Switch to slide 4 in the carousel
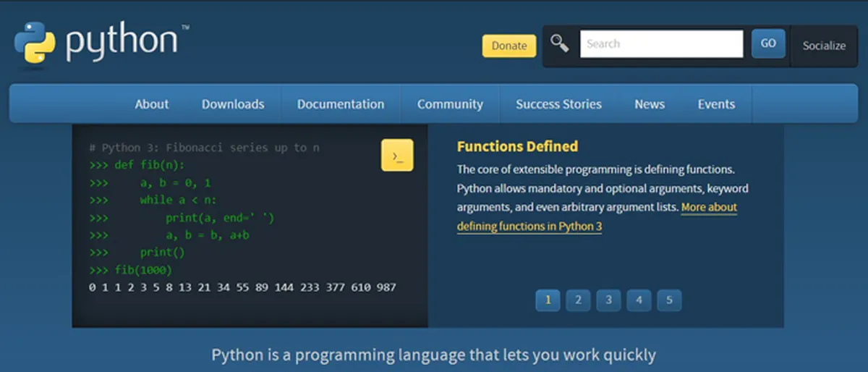Screen dimensions: 868x372 [x=639, y=300]
